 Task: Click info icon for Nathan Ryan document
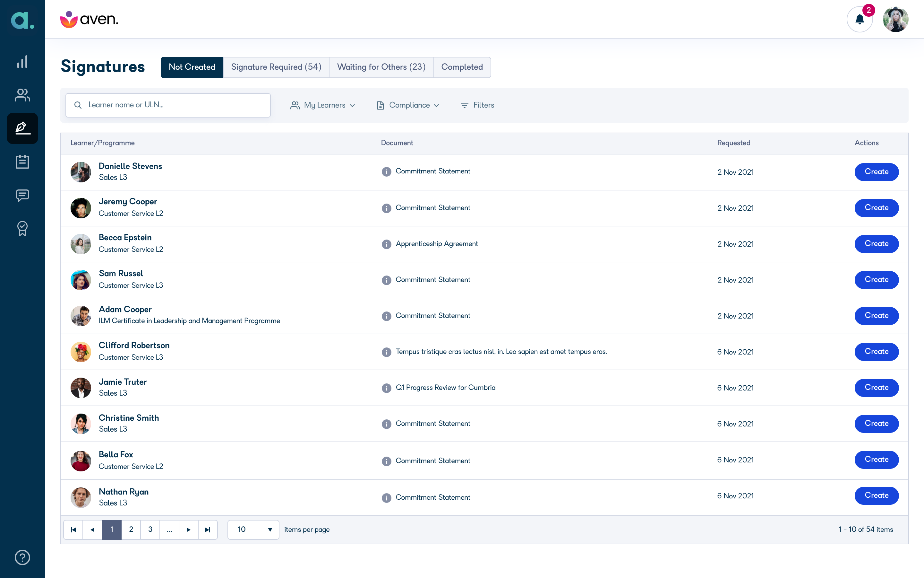[x=386, y=498]
